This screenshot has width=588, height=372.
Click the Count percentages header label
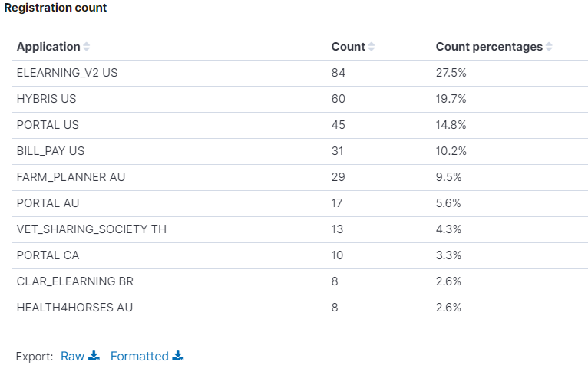[x=489, y=47]
